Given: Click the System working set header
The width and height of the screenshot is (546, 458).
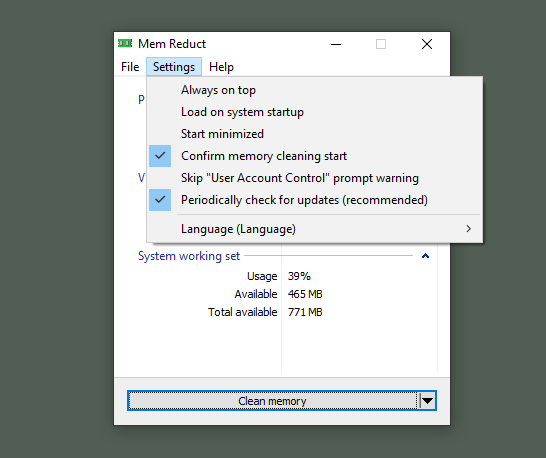Looking at the screenshot, I should 189,256.
